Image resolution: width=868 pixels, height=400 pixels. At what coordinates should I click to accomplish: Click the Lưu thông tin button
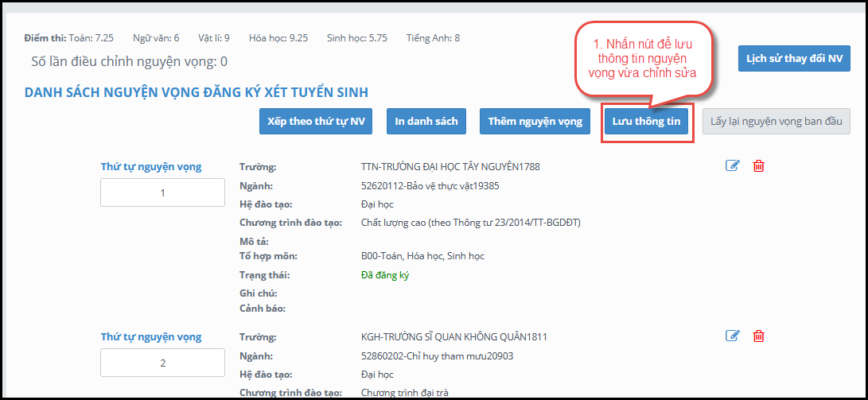pos(646,122)
